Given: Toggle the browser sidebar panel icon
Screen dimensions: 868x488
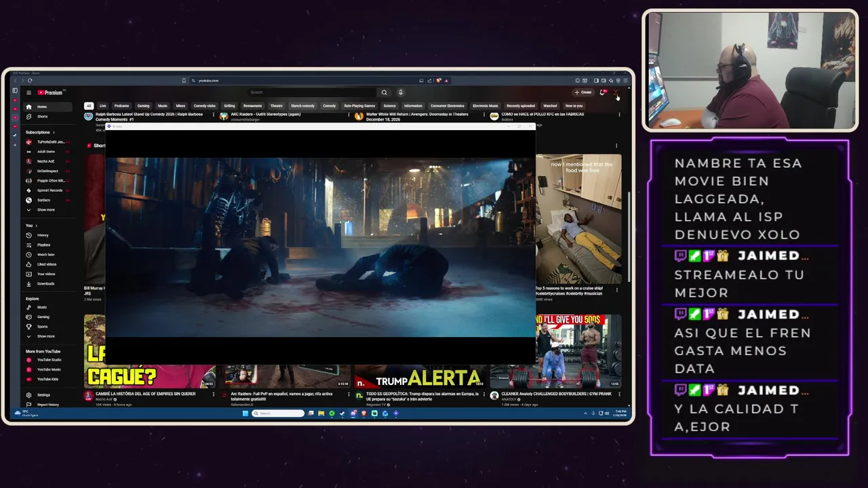Looking at the screenshot, I should (596, 81).
